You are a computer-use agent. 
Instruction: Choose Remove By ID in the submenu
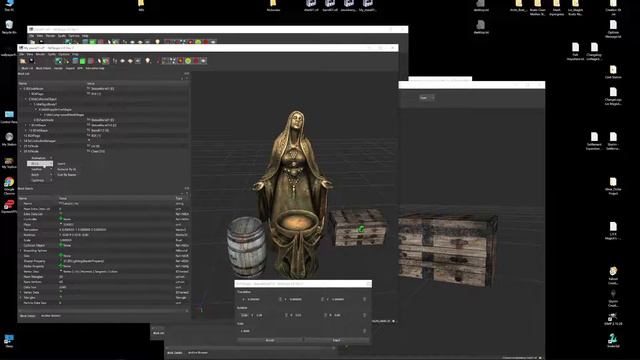(x=67, y=169)
